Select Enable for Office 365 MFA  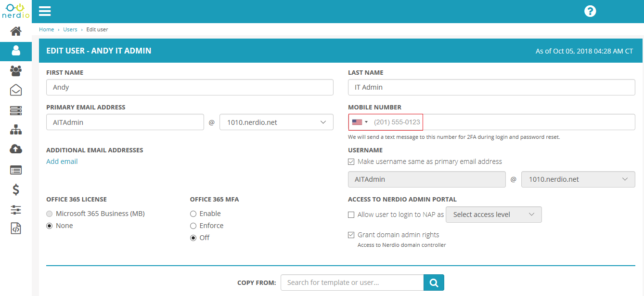[193, 214]
